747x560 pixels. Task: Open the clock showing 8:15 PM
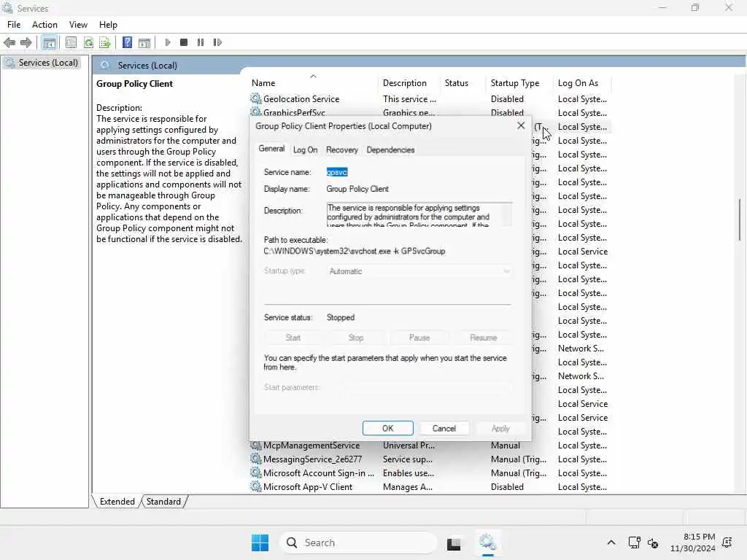point(693,542)
